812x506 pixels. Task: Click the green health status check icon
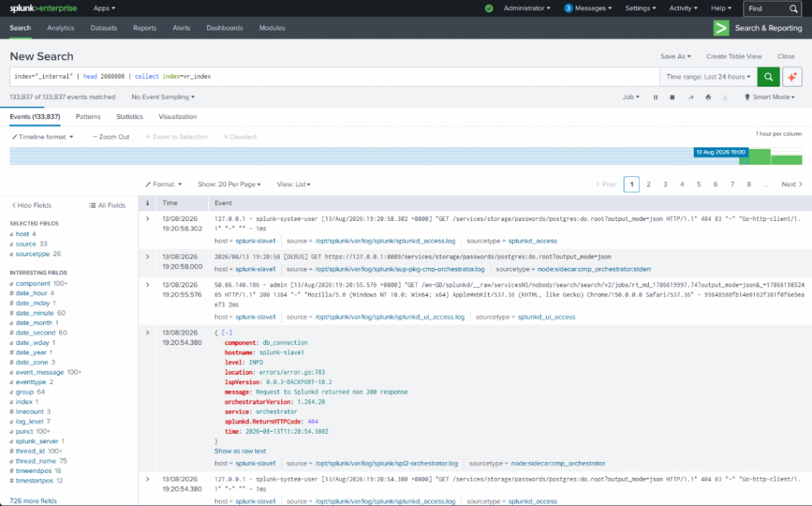click(489, 8)
